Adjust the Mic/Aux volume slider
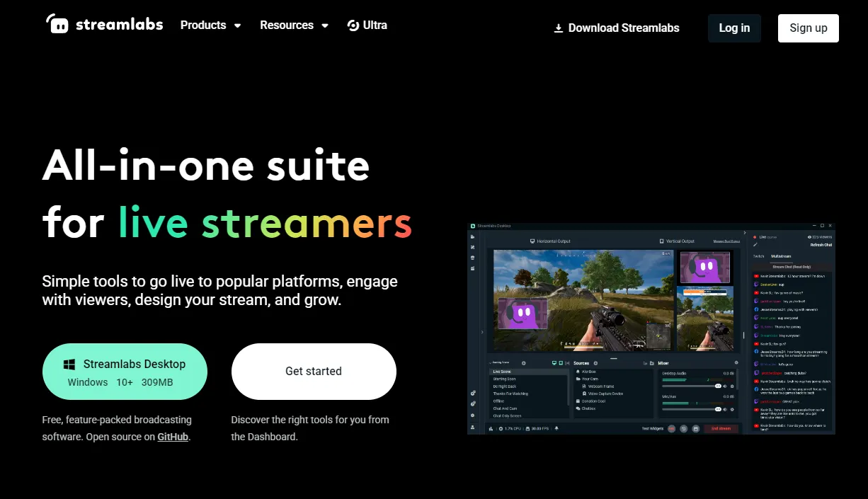868x499 pixels. coord(691,409)
